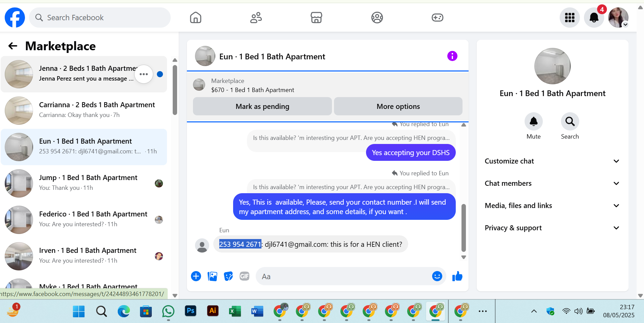Focus the Search Facebook field
The height and width of the screenshot is (323, 644).
coord(100,18)
